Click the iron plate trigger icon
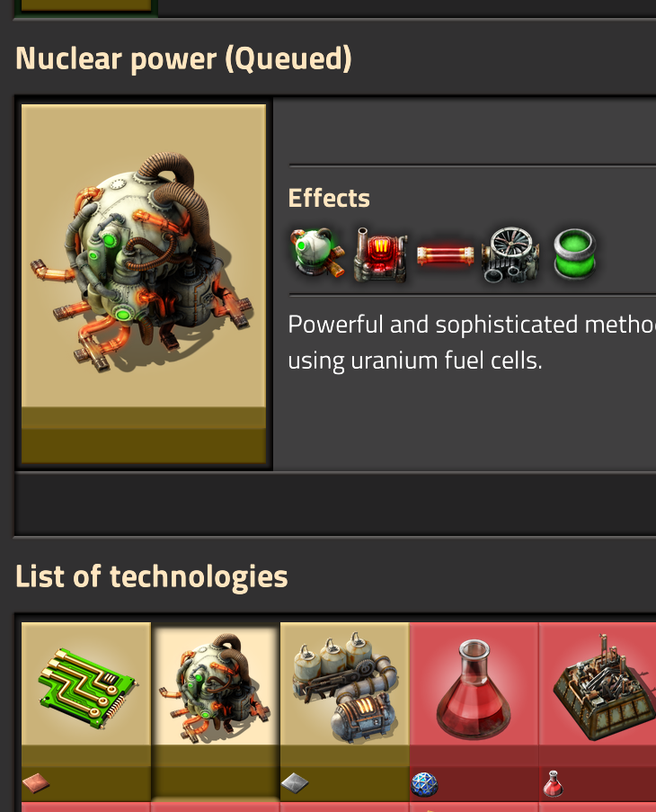Image resolution: width=656 pixels, height=812 pixels. tap(295, 783)
